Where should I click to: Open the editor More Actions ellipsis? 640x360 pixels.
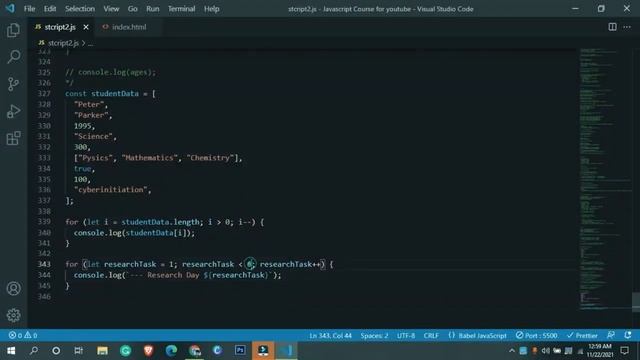tap(627, 27)
